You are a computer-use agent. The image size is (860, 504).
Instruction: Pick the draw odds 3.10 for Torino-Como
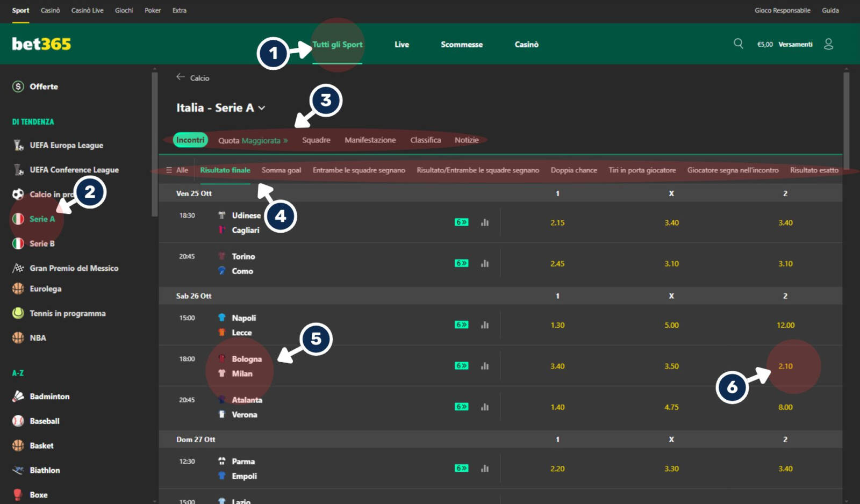(x=671, y=264)
